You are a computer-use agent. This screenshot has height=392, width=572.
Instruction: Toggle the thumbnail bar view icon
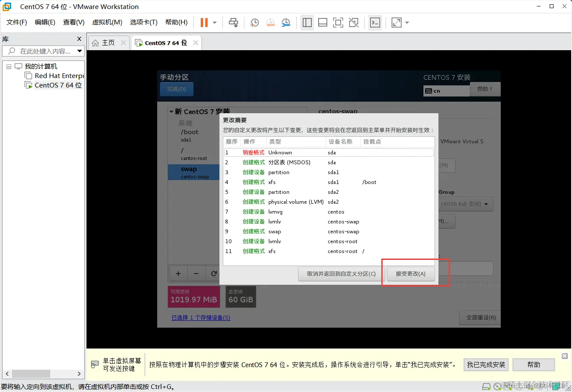pyautogui.click(x=323, y=22)
